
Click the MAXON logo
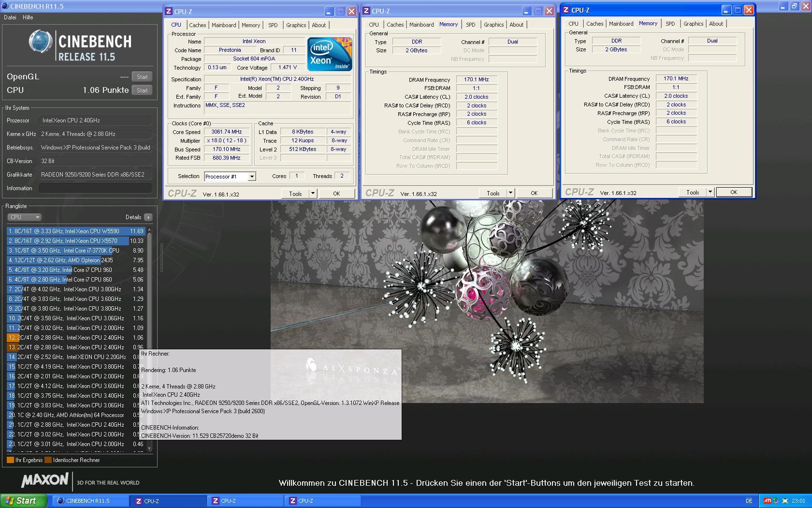(45, 480)
